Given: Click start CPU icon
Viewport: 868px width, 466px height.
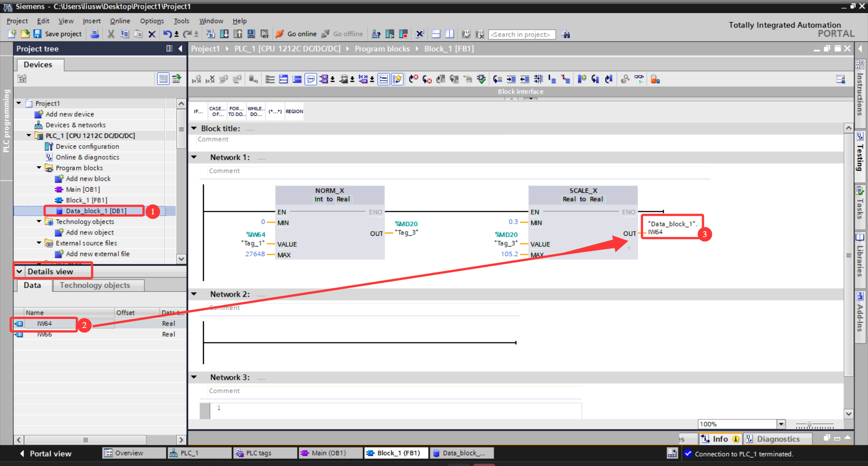Looking at the screenshot, I should point(390,34).
